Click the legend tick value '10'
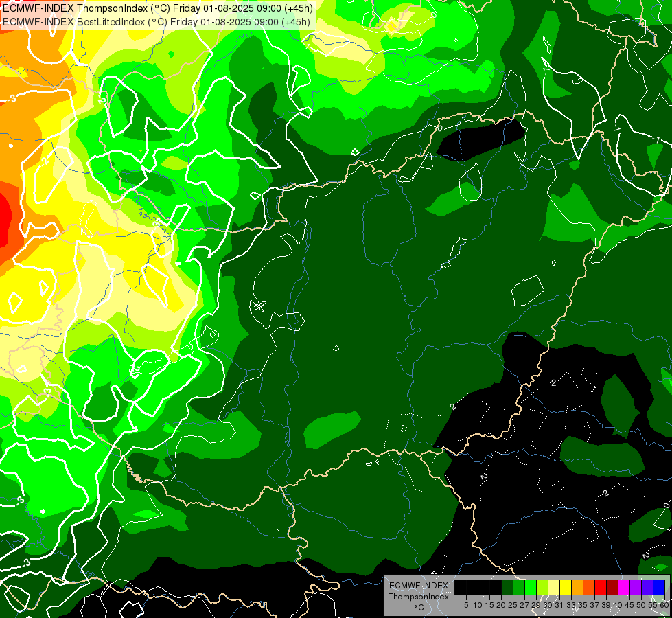This screenshot has height=618, width=672. pyautogui.click(x=478, y=605)
